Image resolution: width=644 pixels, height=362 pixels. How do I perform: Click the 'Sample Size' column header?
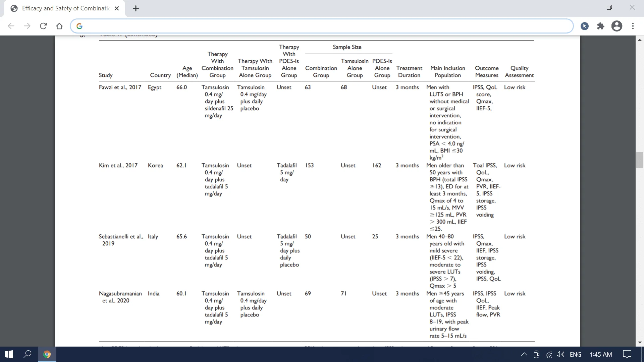pos(347,47)
